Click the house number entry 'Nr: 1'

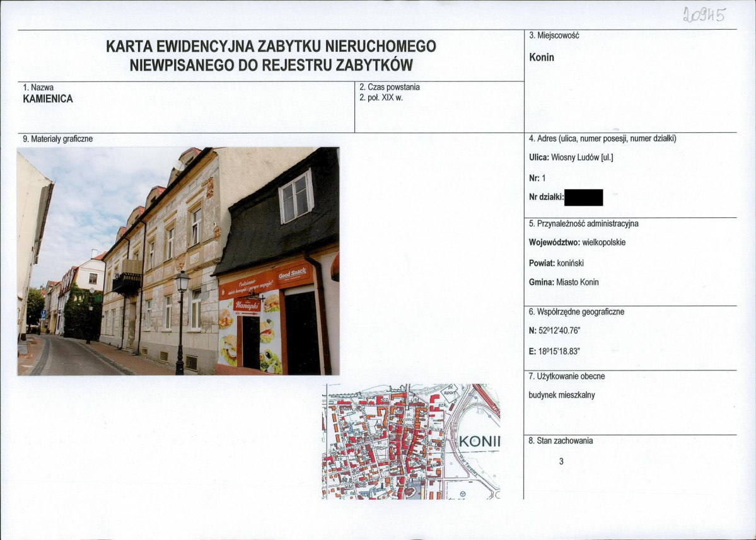pyautogui.click(x=537, y=178)
